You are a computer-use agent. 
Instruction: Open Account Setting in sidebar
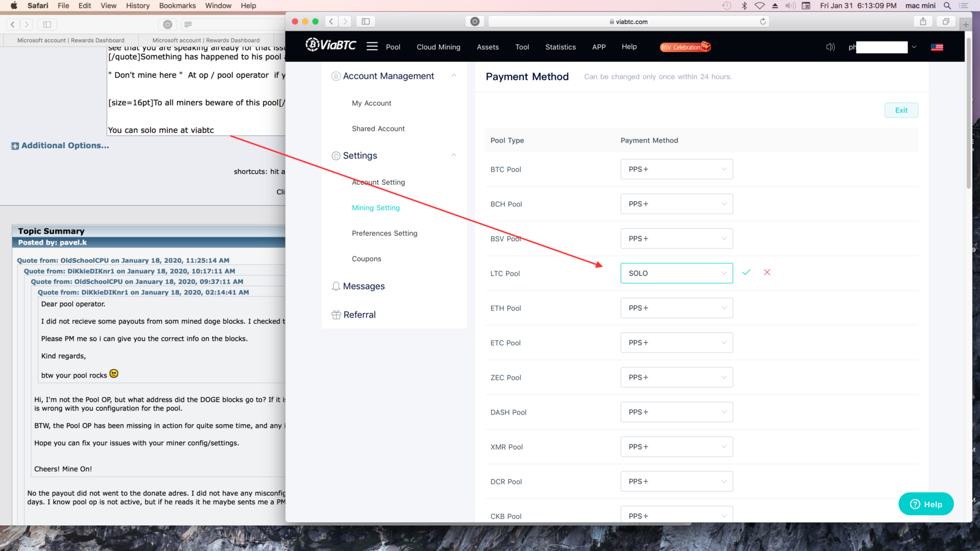pyautogui.click(x=378, y=182)
